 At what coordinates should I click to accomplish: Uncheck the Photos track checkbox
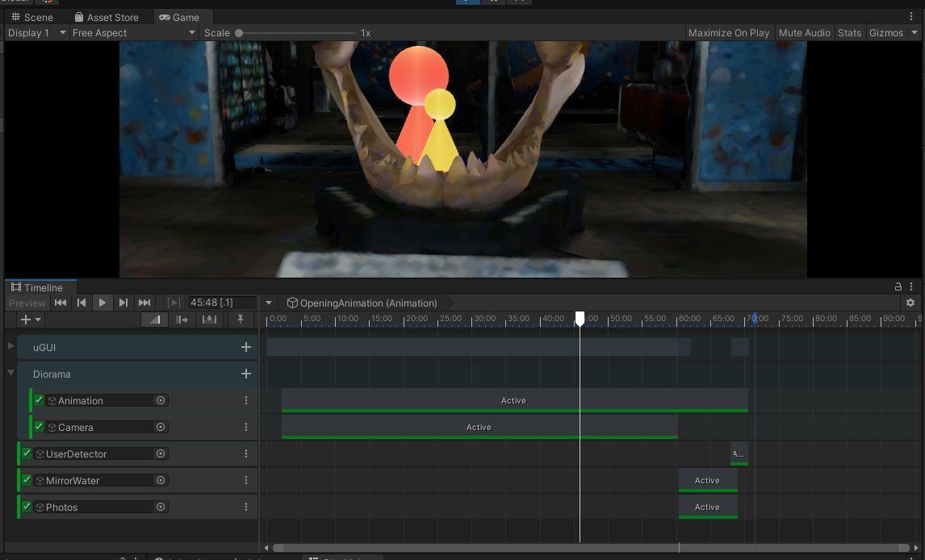pos(27,507)
